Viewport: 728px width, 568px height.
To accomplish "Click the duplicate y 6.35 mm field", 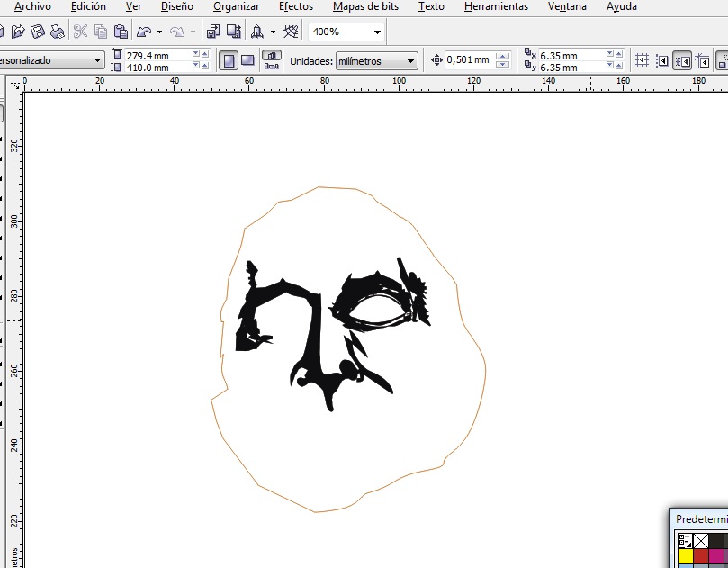I will click(x=572, y=68).
